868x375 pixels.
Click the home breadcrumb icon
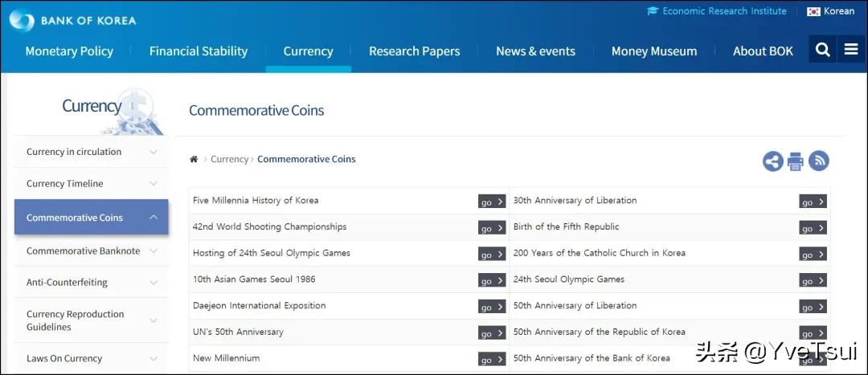(194, 160)
